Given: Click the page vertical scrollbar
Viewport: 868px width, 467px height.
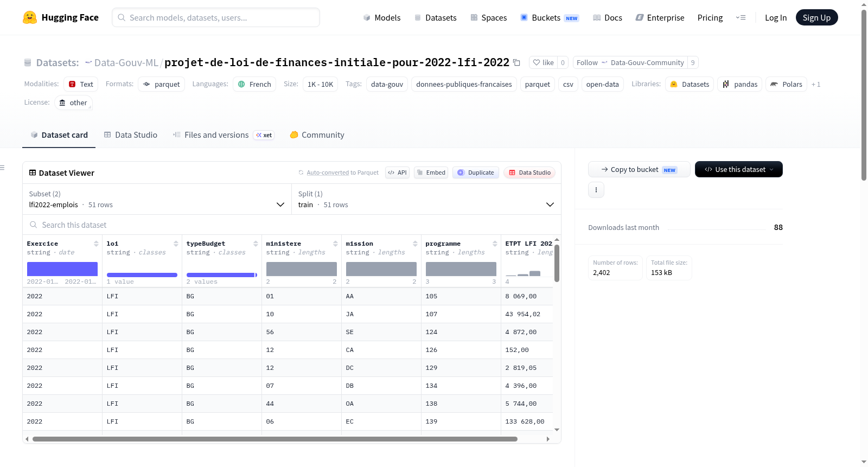Looking at the screenshot, I should tap(864, 95).
